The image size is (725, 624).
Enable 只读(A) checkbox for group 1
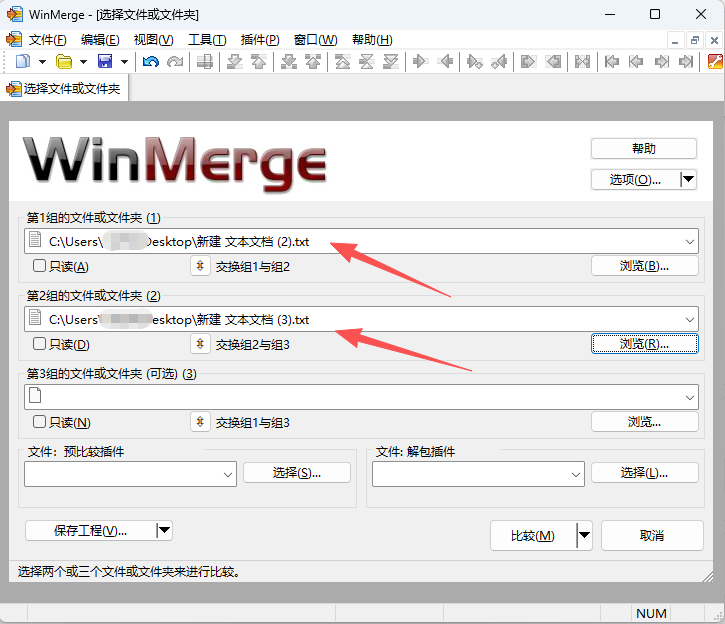(x=39, y=266)
